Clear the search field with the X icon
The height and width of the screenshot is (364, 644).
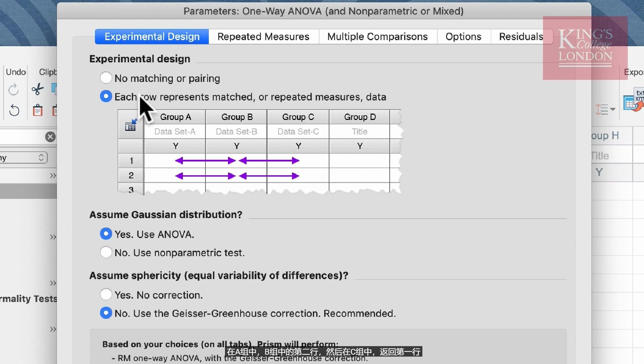pyautogui.click(x=50, y=137)
